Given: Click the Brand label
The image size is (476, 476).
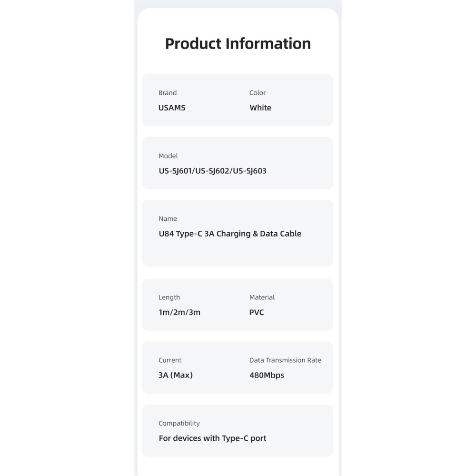Looking at the screenshot, I should tap(168, 93).
